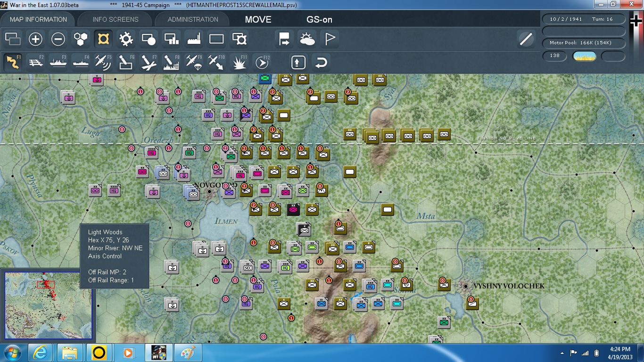This screenshot has width=644, height=362.
Task: Click the Minor River: NW NE text
Action: tap(116, 248)
